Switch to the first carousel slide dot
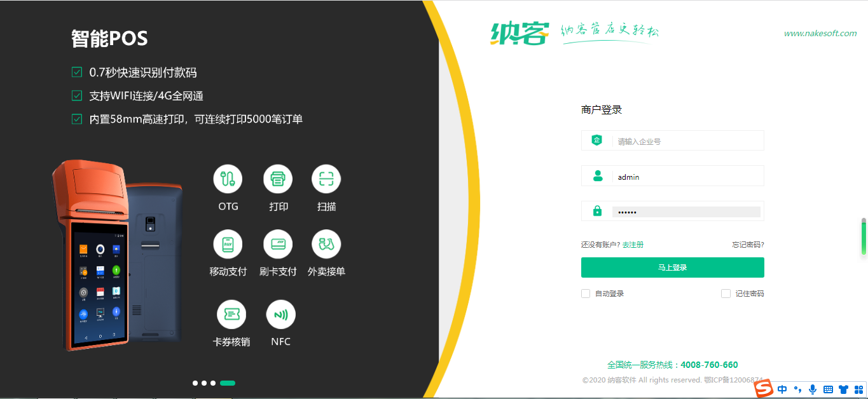This screenshot has width=868, height=399. click(195, 383)
